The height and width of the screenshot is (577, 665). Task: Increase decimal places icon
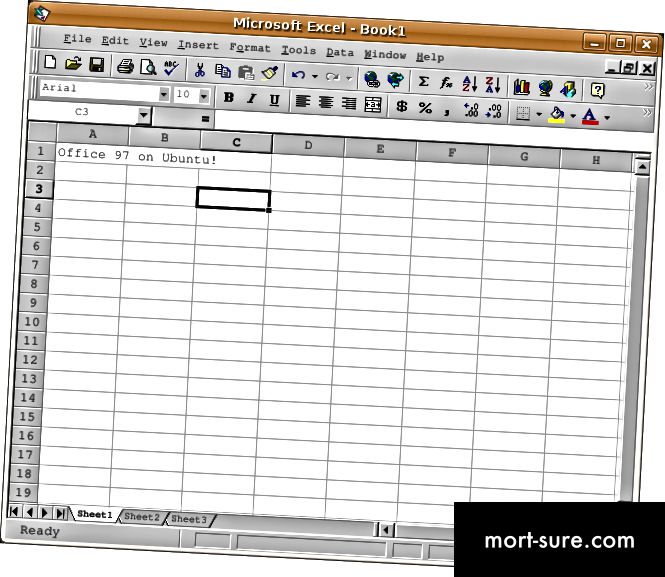[x=471, y=110]
